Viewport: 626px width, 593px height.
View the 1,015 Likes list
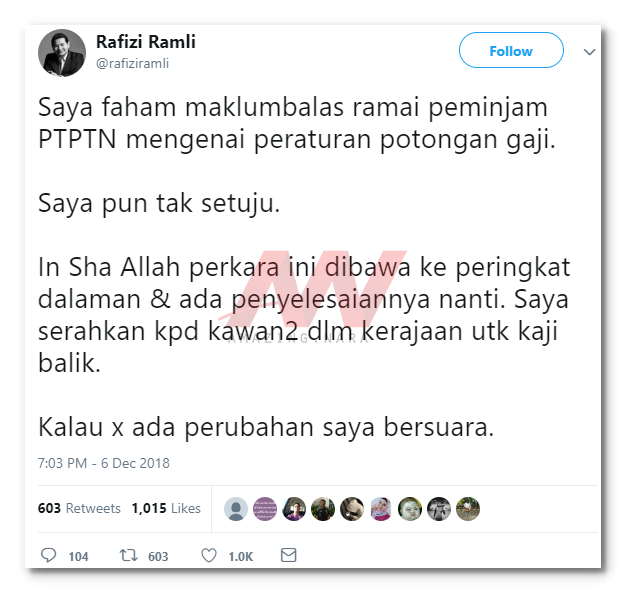coord(166,508)
